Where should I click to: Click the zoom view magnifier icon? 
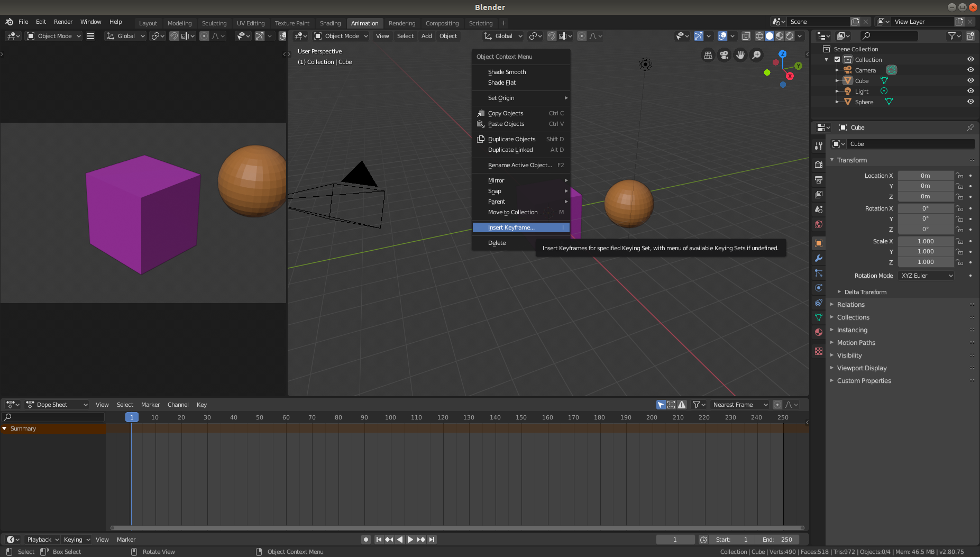[757, 55]
